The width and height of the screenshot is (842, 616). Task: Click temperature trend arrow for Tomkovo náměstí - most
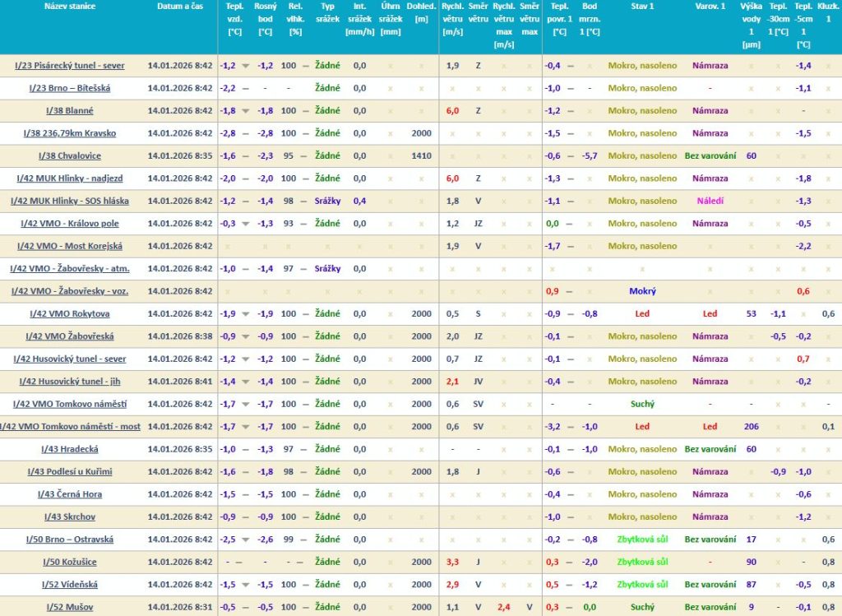click(x=245, y=427)
